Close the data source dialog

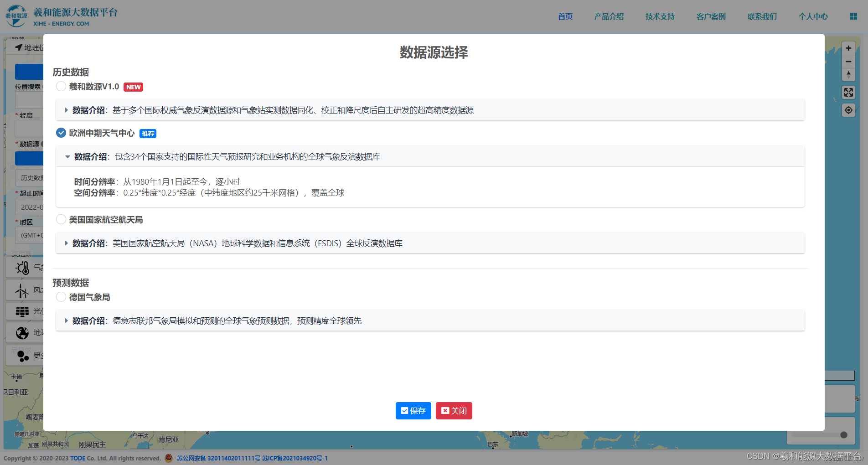[x=454, y=411]
